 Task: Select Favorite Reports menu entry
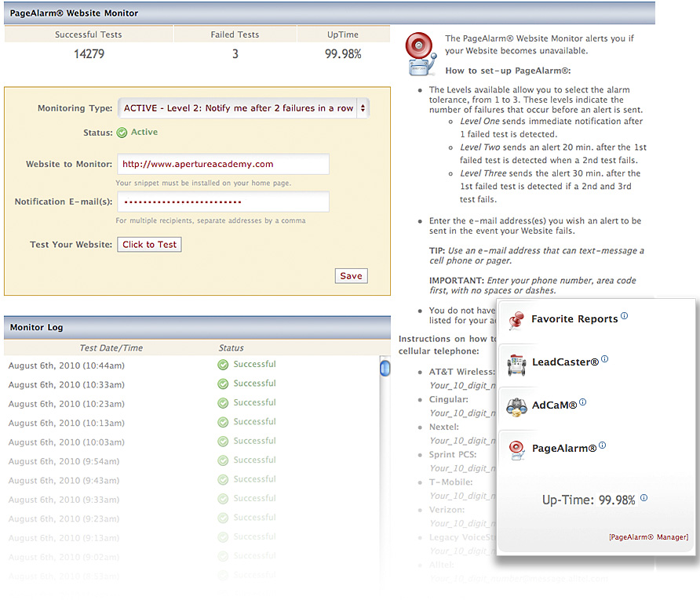click(574, 319)
